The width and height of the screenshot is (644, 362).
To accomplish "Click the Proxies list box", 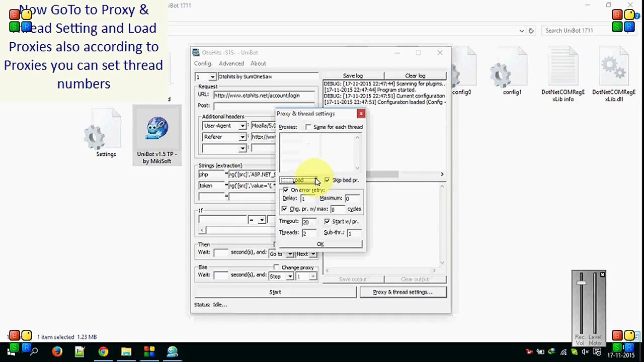I will coord(320,153).
